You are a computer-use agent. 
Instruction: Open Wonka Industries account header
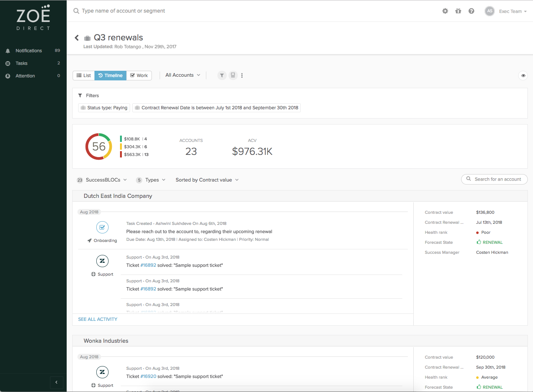tap(106, 341)
